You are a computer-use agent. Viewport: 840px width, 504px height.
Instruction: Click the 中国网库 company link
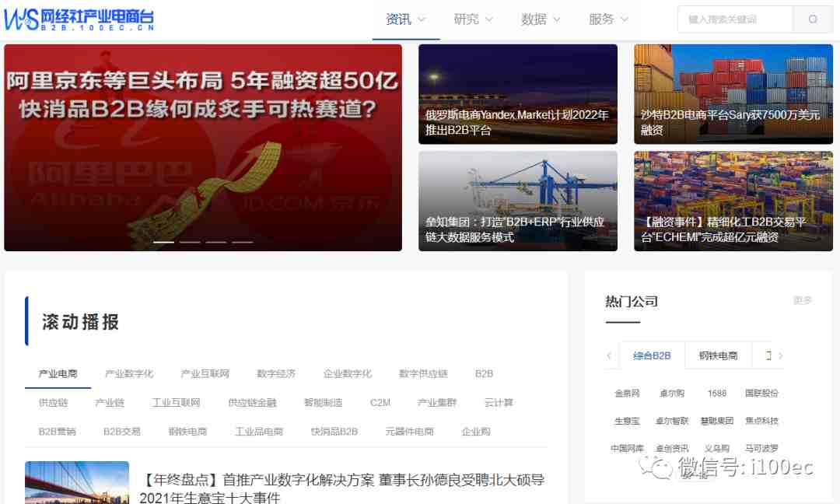pyautogui.click(x=628, y=448)
